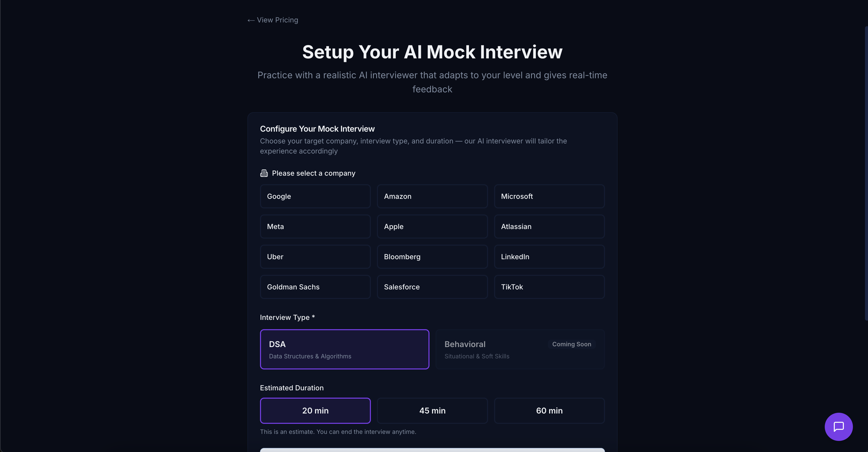Open the View Pricing link
868x452 pixels.
coord(277,20)
